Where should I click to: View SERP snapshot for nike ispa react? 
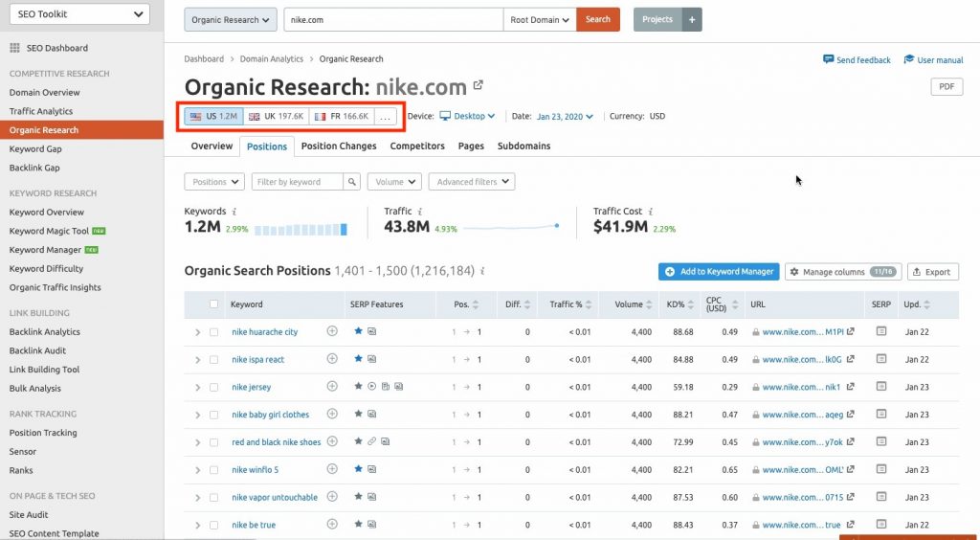[x=881, y=359]
